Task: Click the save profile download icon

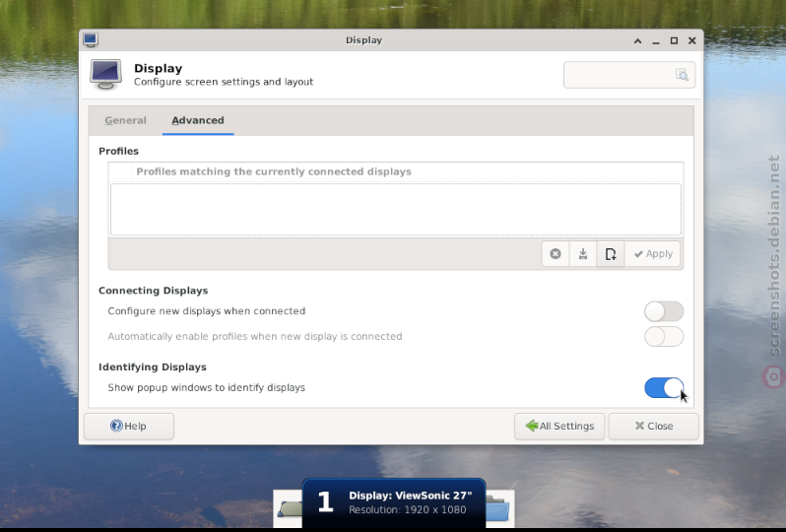Action: click(x=583, y=254)
